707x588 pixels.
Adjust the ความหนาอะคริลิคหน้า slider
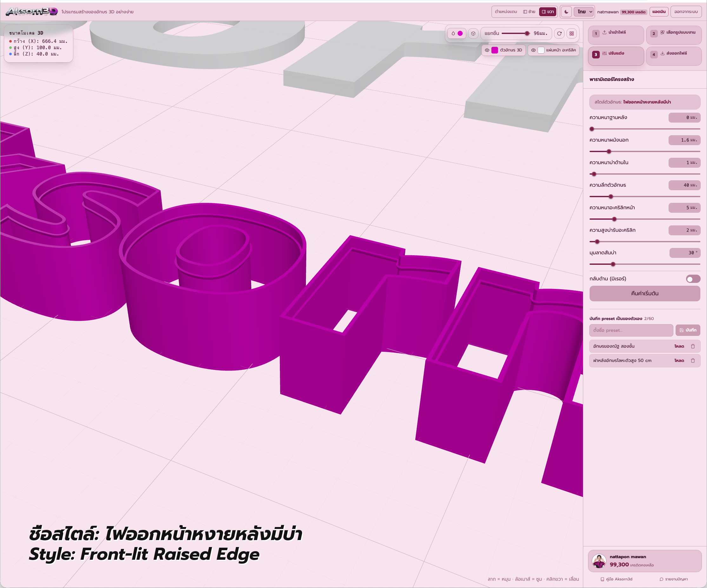point(644,219)
